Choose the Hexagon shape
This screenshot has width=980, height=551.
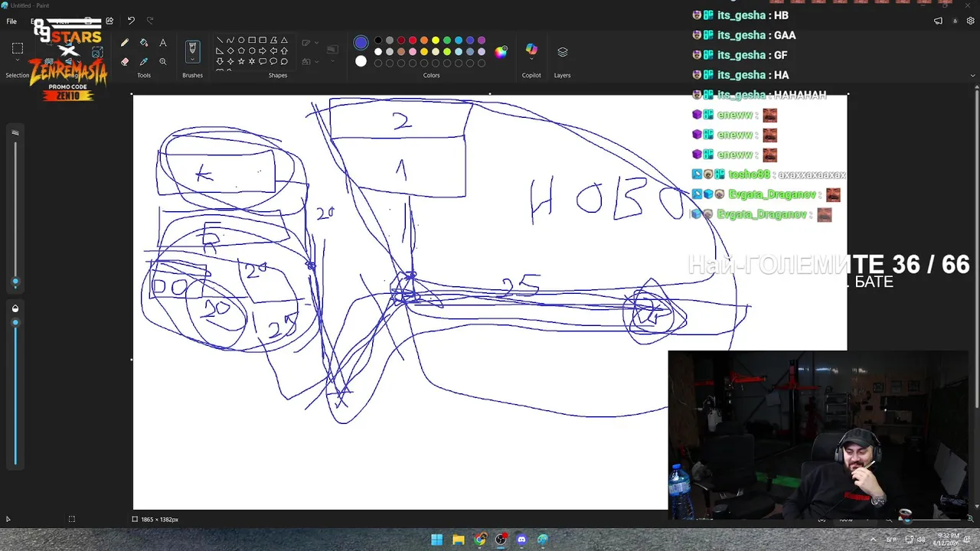tap(252, 51)
